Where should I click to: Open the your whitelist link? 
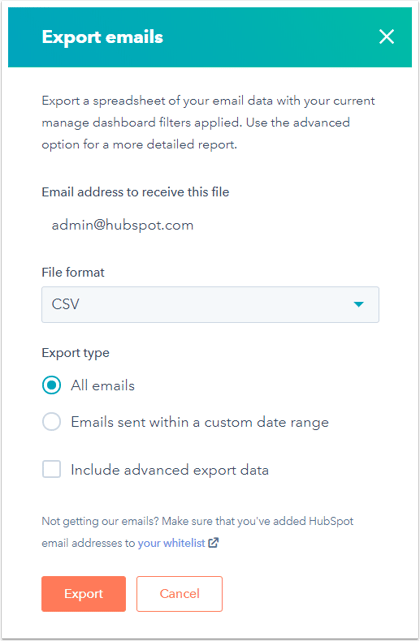coord(171,543)
